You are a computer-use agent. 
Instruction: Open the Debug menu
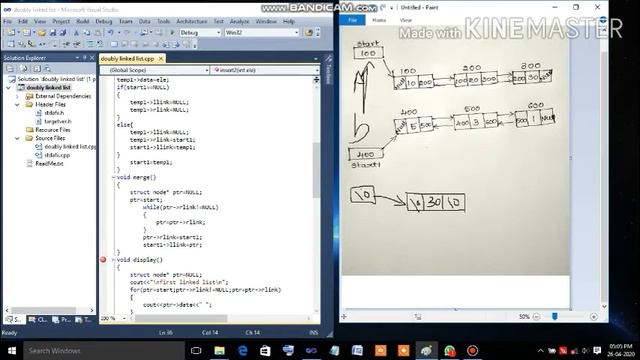(104, 21)
